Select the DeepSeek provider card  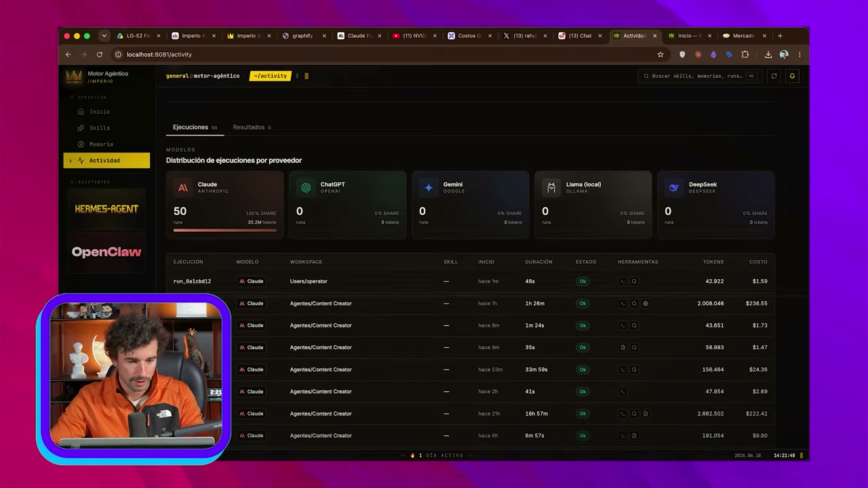click(716, 205)
